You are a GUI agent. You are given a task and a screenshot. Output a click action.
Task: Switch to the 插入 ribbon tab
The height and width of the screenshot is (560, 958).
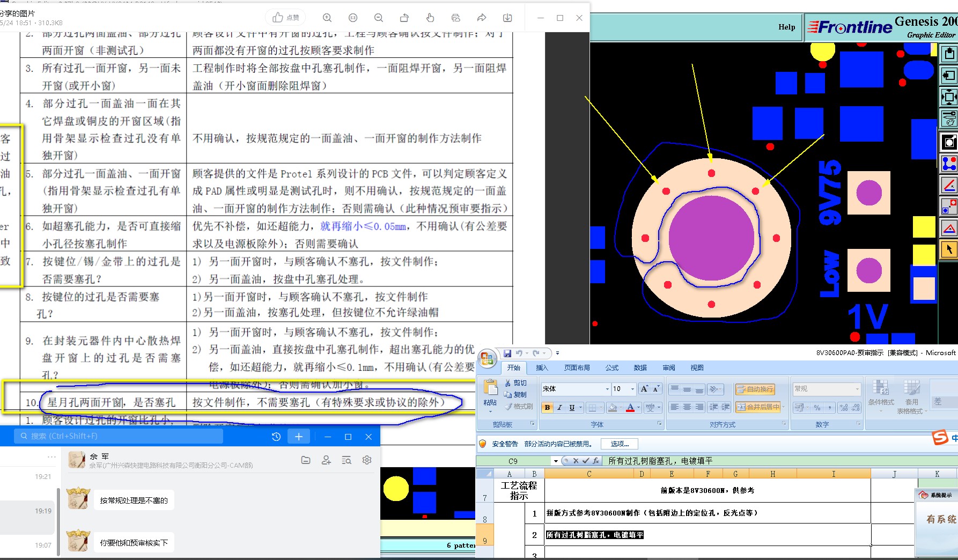click(542, 367)
